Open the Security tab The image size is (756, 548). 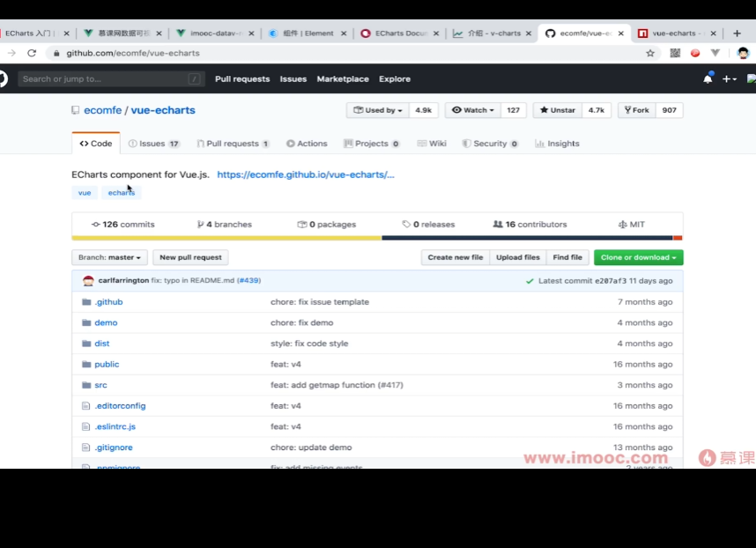tap(490, 144)
